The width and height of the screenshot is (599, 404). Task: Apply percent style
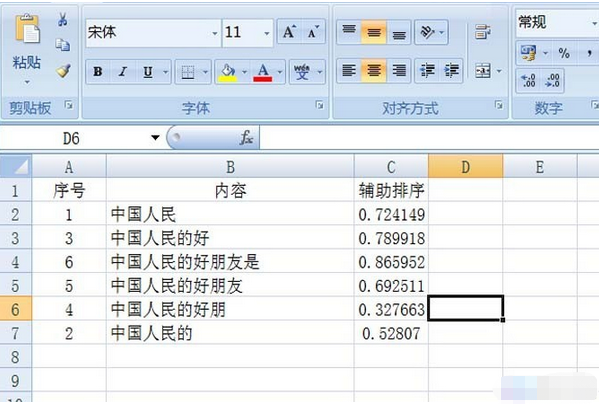pyautogui.click(x=564, y=53)
